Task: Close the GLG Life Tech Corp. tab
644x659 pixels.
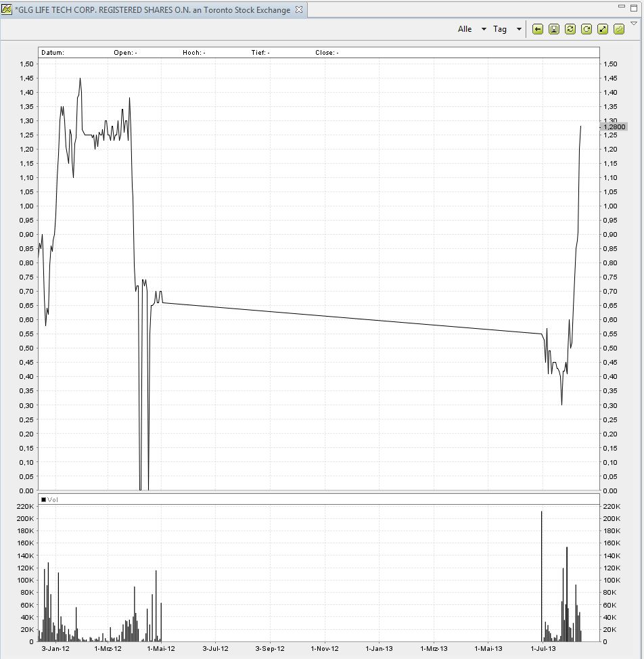Action: point(299,9)
